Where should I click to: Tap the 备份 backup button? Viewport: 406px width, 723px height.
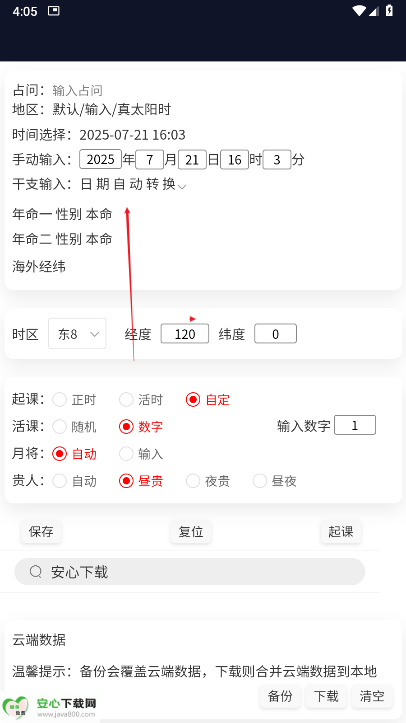(x=280, y=695)
